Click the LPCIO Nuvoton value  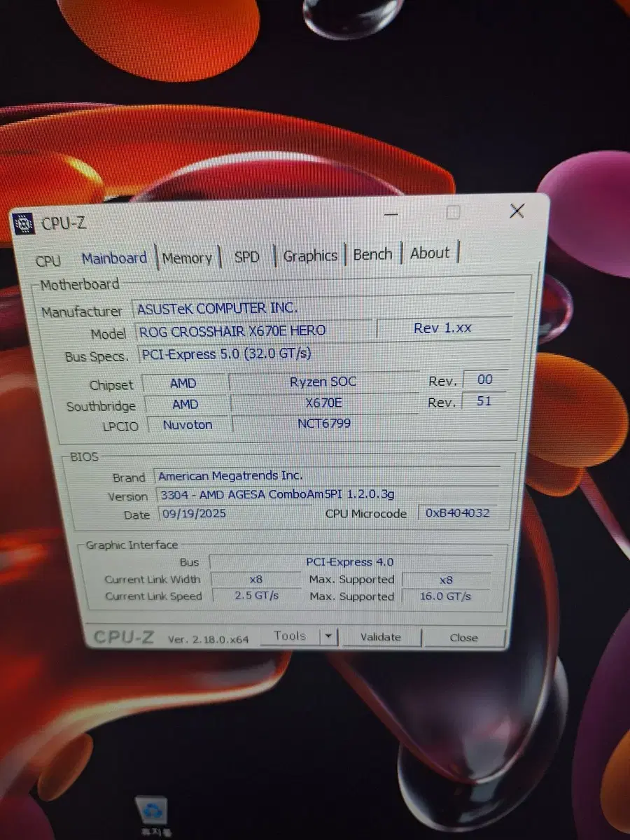point(187,424)
